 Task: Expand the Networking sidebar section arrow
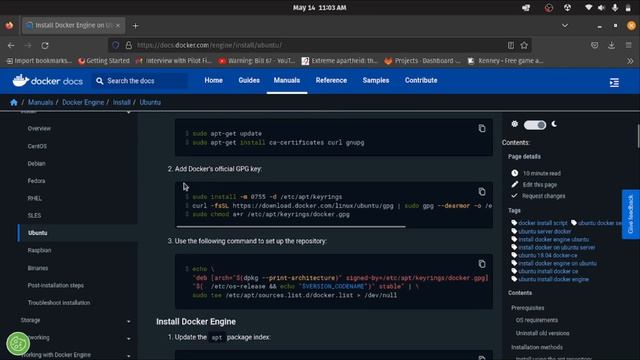tap(129, 339)
